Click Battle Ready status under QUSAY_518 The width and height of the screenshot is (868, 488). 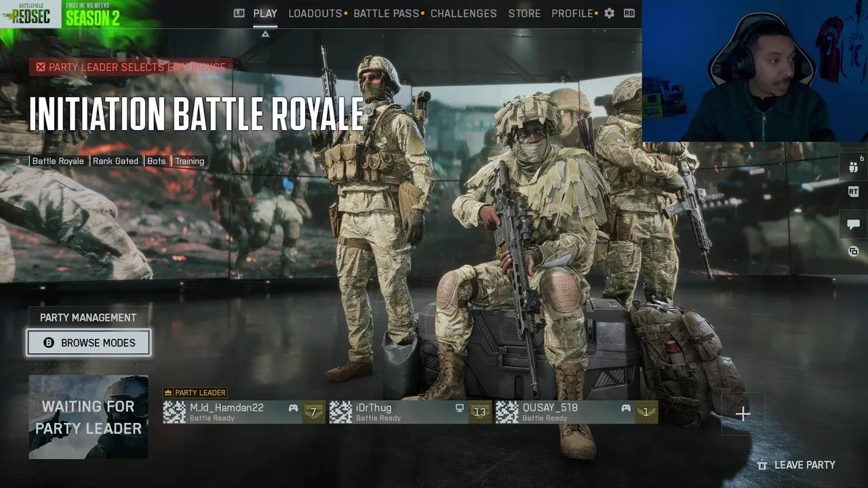(x=545, y=418)
